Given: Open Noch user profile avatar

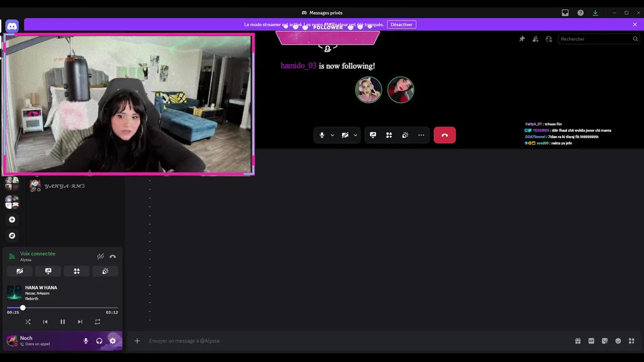Looking at the screenshot, I should coord(12,341).
